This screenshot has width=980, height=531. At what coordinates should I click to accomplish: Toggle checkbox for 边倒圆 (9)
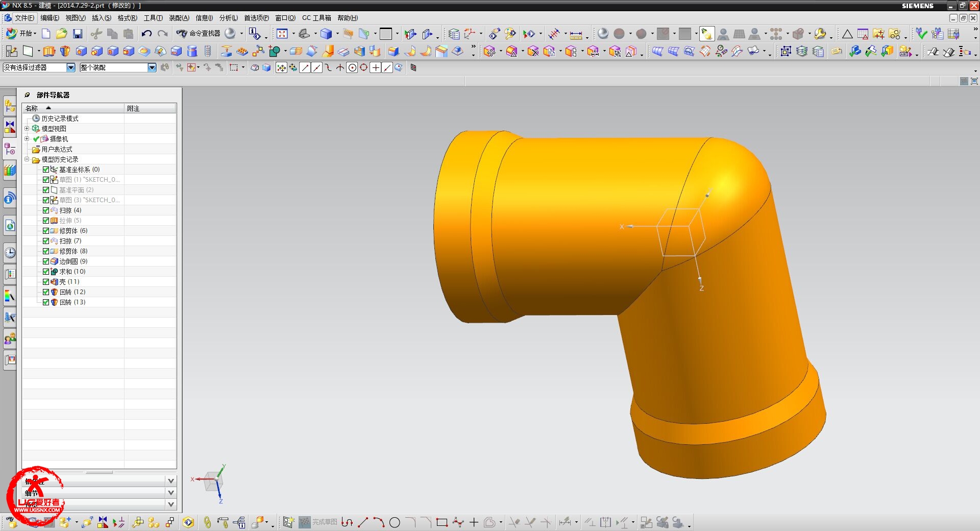coord(46,261)
